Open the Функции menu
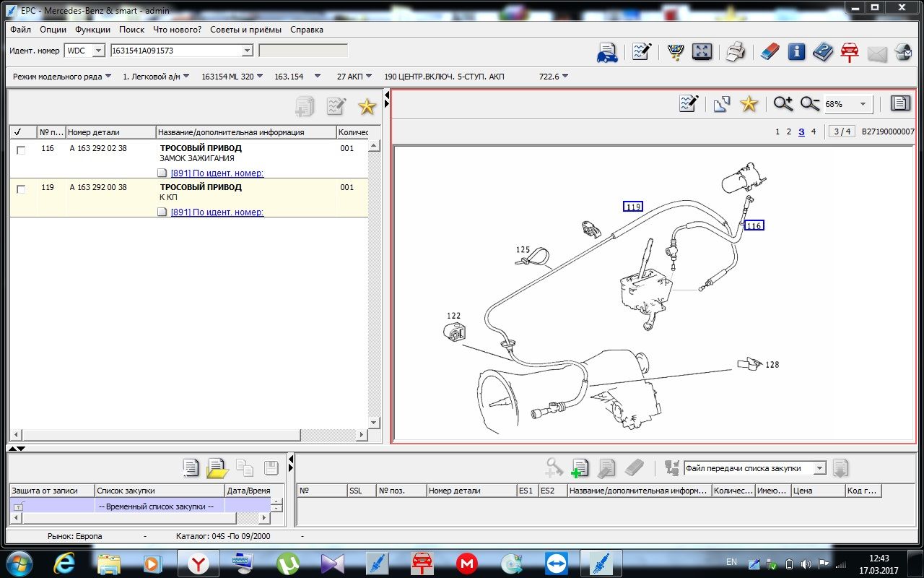 tap(92, 30)
